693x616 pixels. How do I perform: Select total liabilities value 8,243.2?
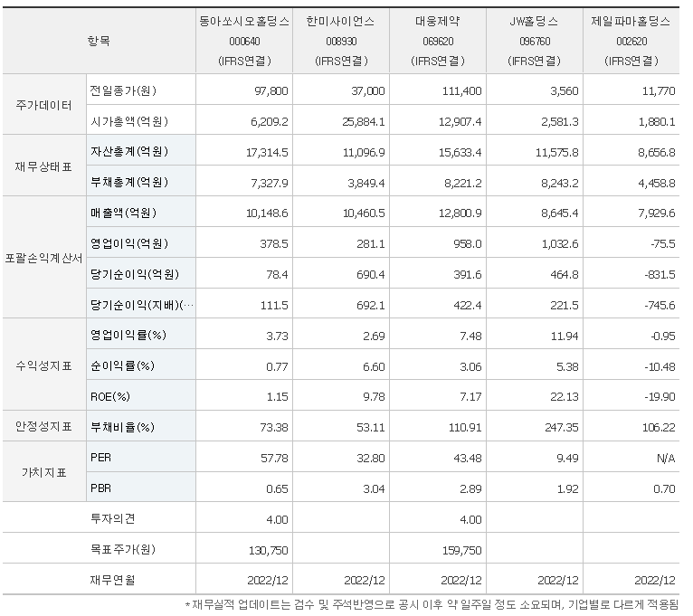click(x=559, y=183)
